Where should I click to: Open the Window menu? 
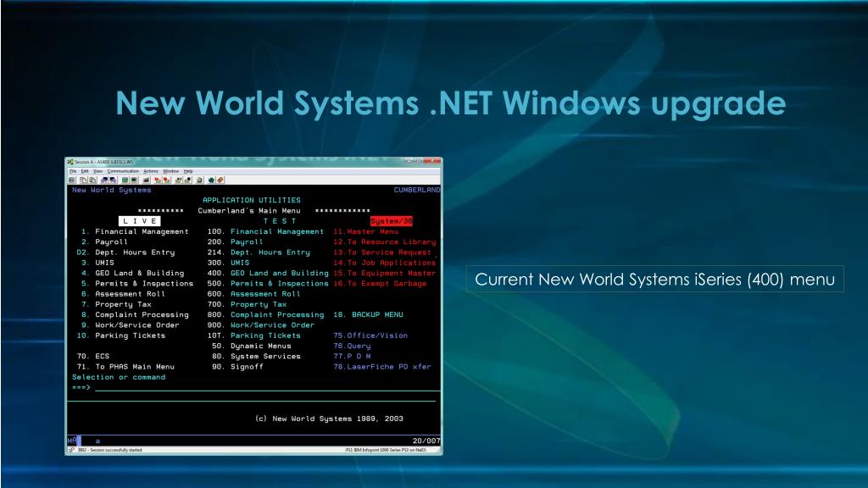pyautogui.click(x=170, y=171)
